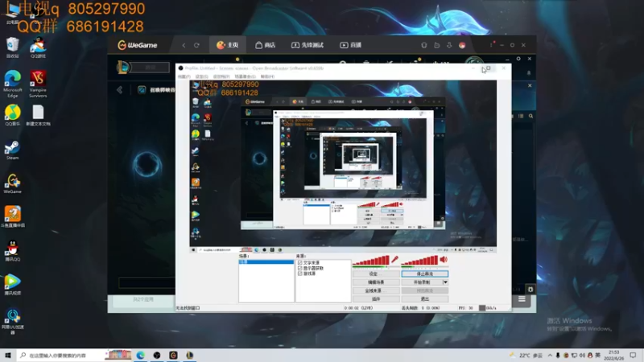This screenshot has height=362, width=644.
Task: Click League client search magnifier icon
Action: click(x=530, y=116)
